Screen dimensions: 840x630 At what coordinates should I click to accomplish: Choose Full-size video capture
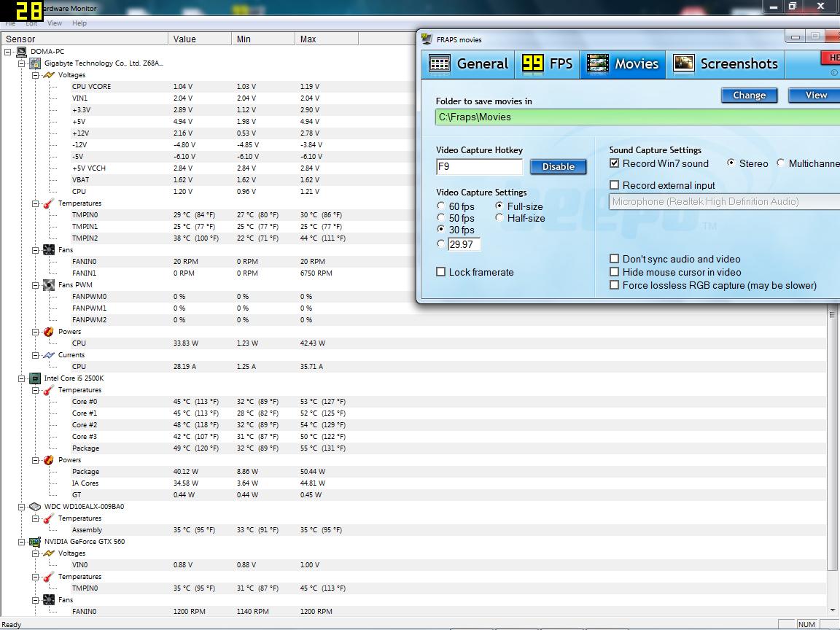(499, 206)
